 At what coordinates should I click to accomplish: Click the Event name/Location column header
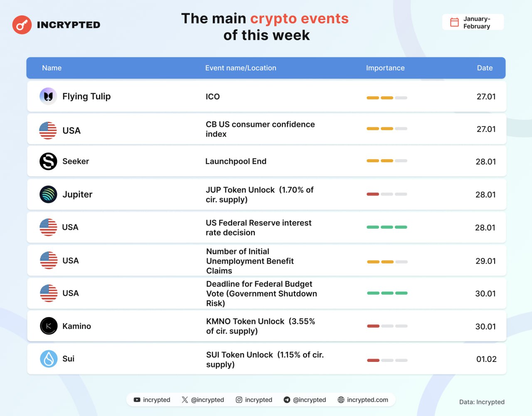(x=241, y=68)
